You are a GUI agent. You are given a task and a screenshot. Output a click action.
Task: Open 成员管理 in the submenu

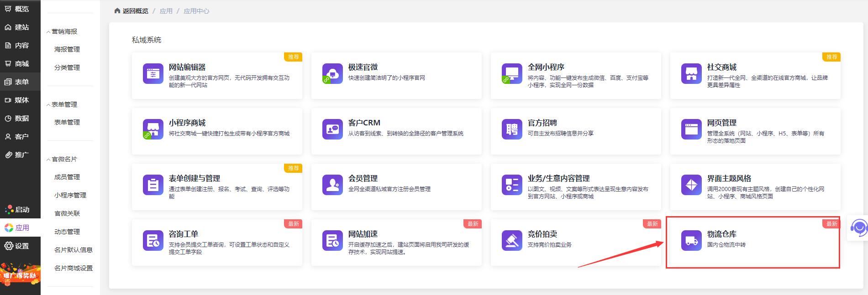(x=67, y=177)
